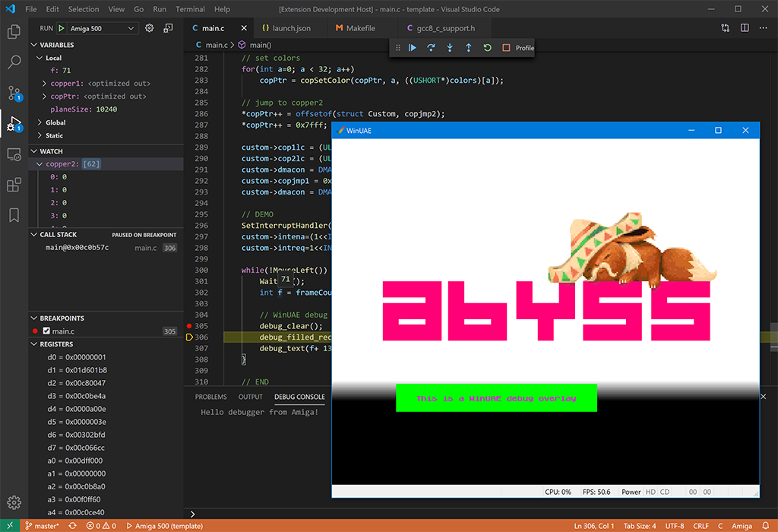
Task: Open changes compare icon in editor title
Action: (726, 28)
